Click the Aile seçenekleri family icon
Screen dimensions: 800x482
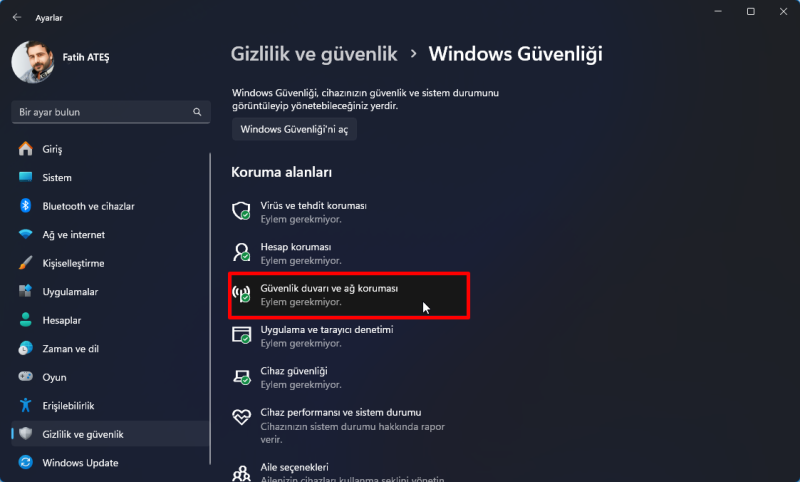[241, 472]
